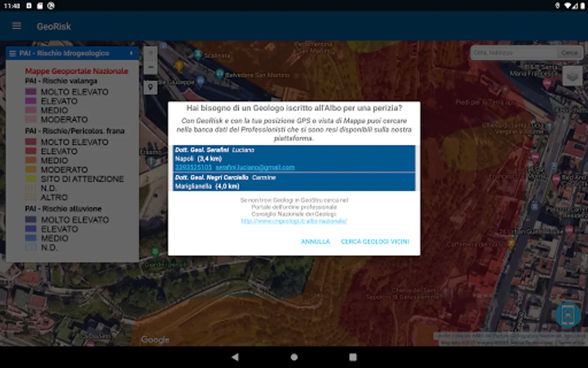
Task: Click PAI - Rischio valanga label
Action: tap(61, 81)
